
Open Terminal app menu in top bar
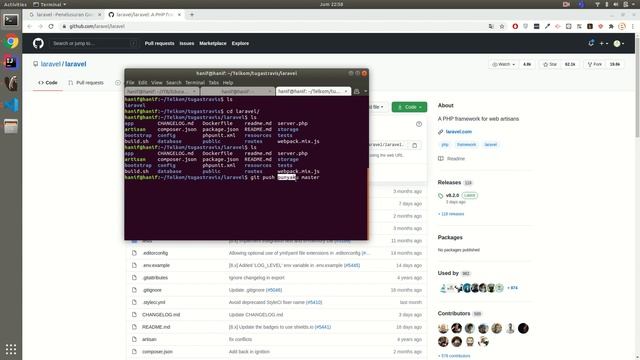[49, 4]
